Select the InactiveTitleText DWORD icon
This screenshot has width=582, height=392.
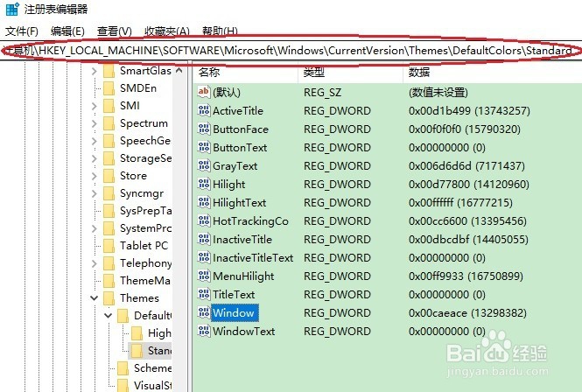click(x=204, y=257)
